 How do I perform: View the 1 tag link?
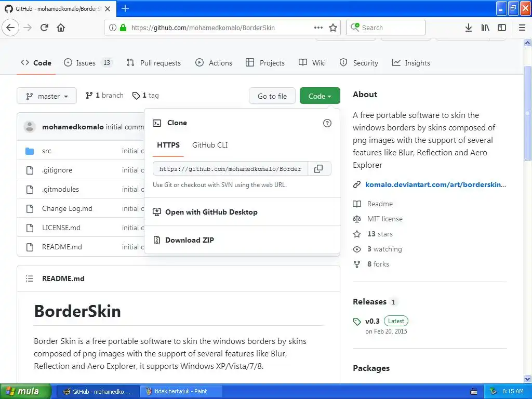(x=145, y=96)
